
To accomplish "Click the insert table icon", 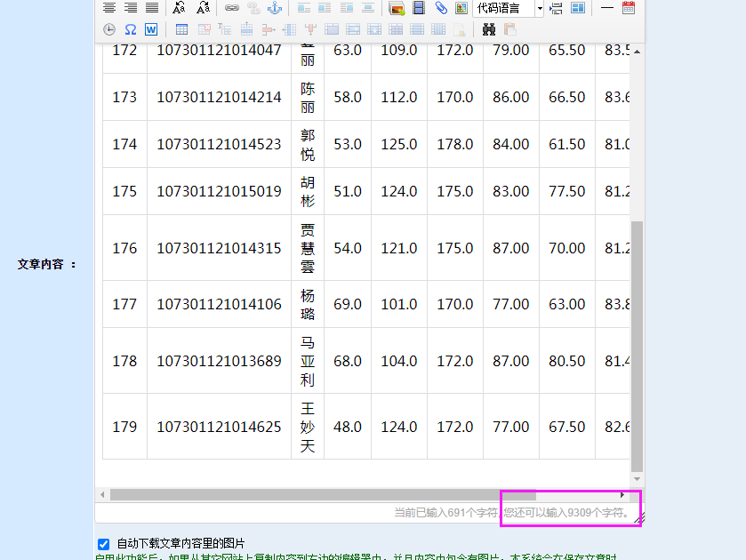I will click(181, 29).
